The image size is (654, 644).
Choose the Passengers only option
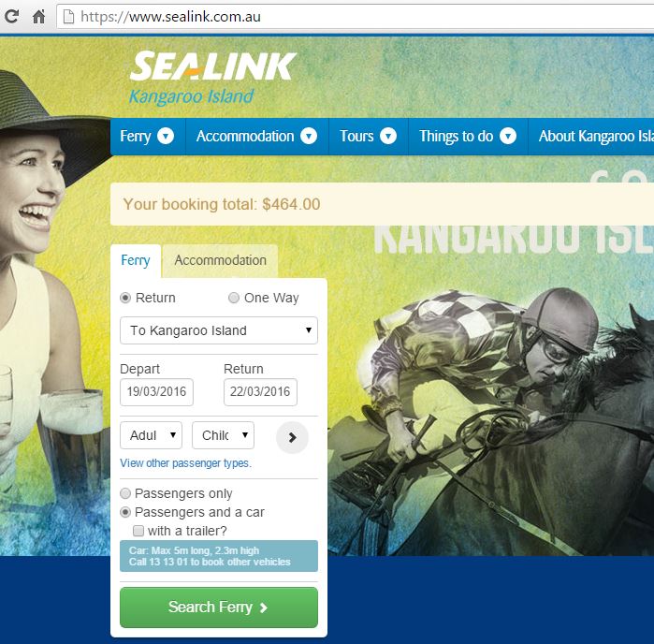click(125, 493)
